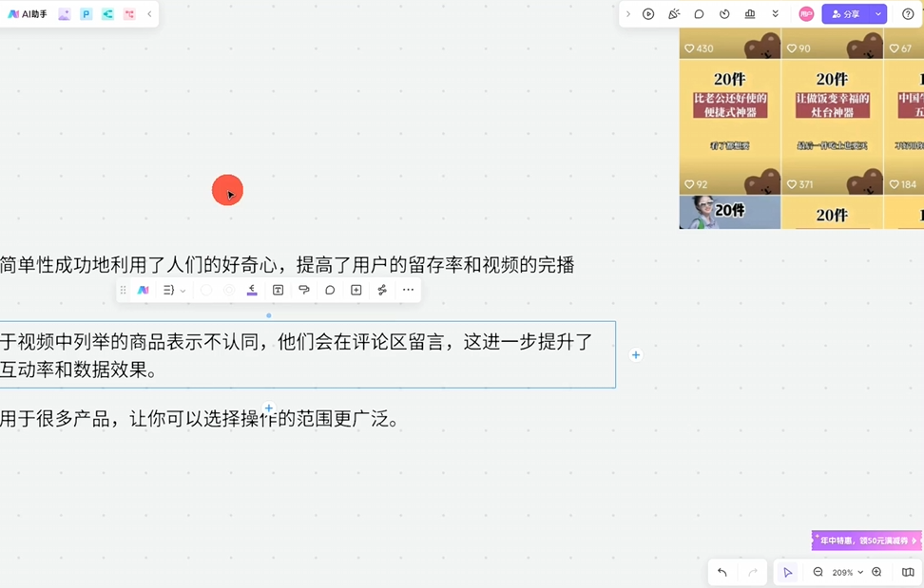
Task: Click the undo arrow button
Action: click(x=722, y=572)
